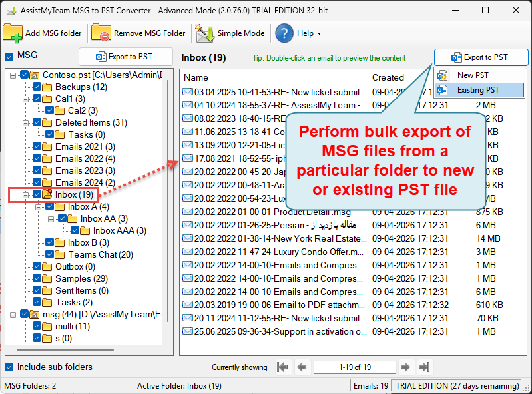Select Inbox AAA (3) folder
The width and height of the screenshot is (532, 394).
coord(119,230)
